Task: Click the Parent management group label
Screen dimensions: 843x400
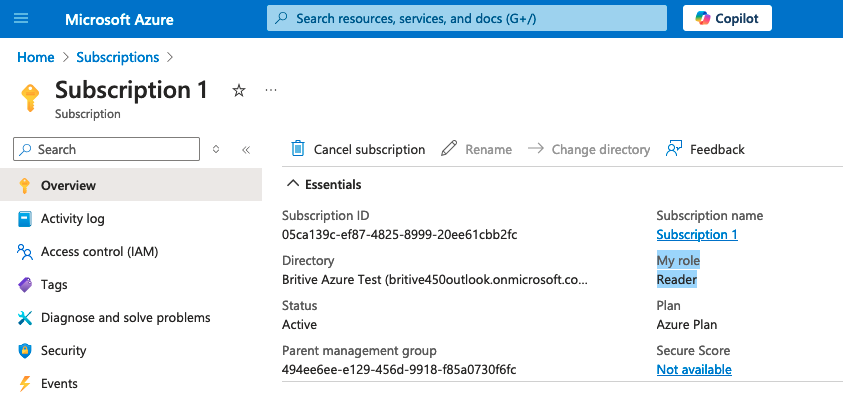Action: click(359, 351)
